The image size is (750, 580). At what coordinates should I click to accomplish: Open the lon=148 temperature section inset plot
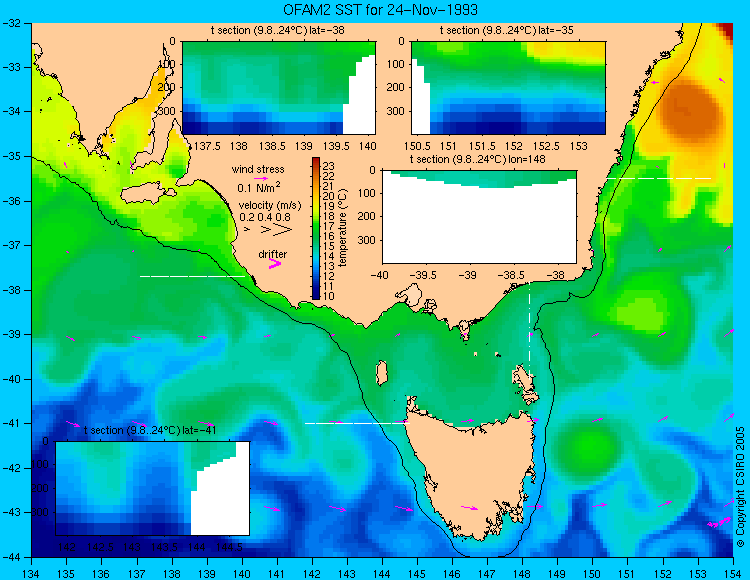(x=479, y=217)
